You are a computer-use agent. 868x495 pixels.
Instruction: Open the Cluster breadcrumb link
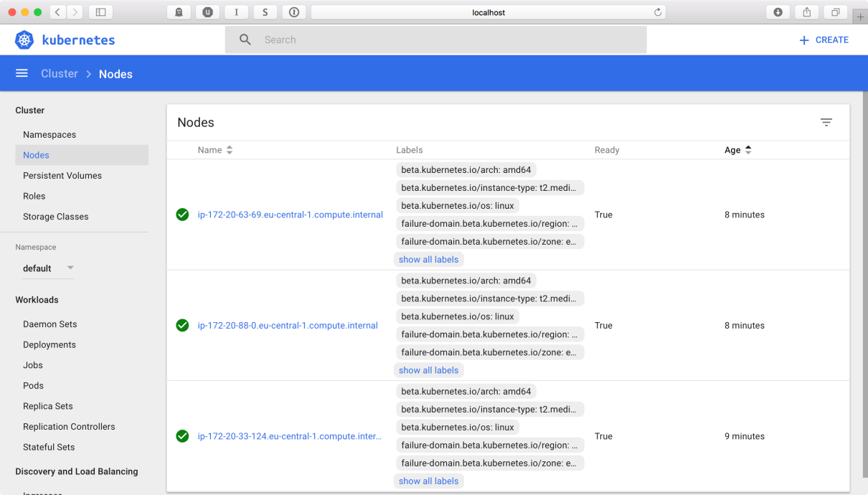(59, 73)
